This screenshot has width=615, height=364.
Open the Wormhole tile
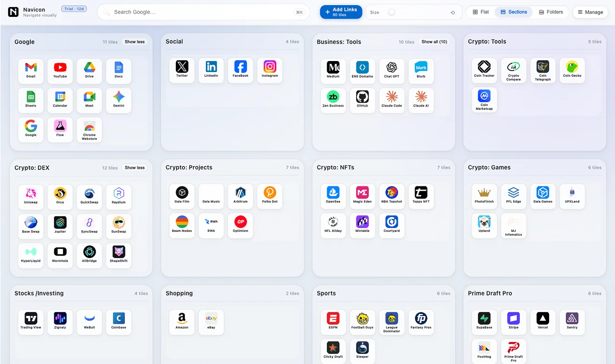click(60, 256)
